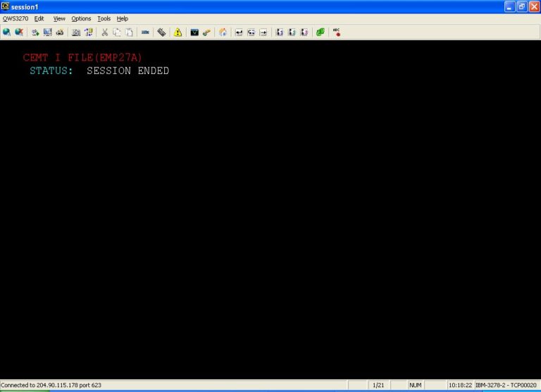Click the Copy icon in toolbar
The image size is (541, 392).
pos(118,32)
